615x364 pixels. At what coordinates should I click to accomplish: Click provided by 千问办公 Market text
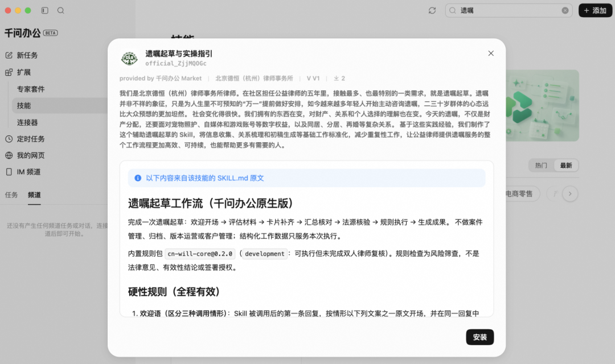tap(161, 78)
